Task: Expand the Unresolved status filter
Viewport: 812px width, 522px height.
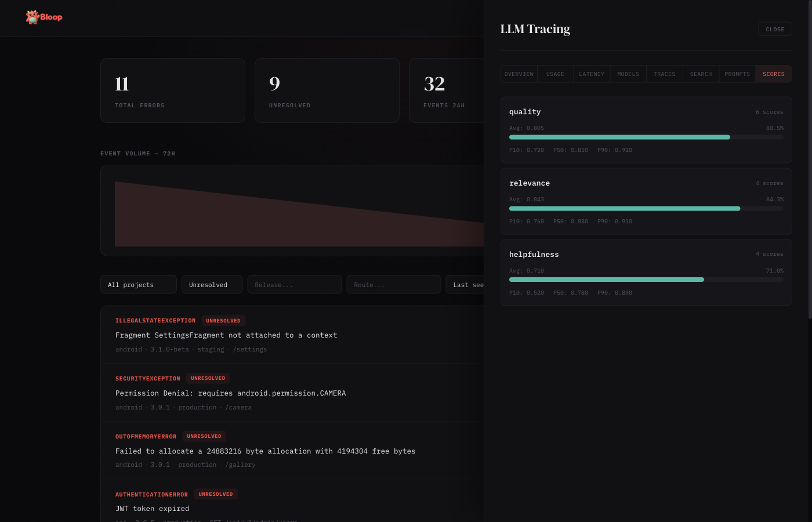Action: pos(212,285)
